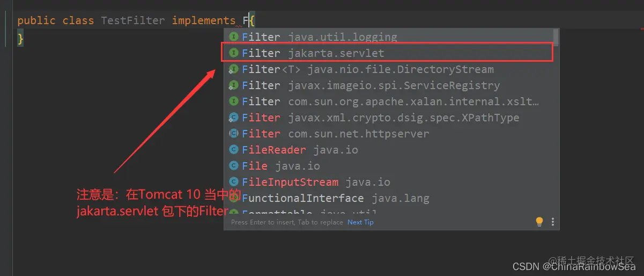Choose Filter com.sun.org.apache.xalan suggestion
Image resolution: width=644 pixels, height=276 pixels.
coord(388,101)
